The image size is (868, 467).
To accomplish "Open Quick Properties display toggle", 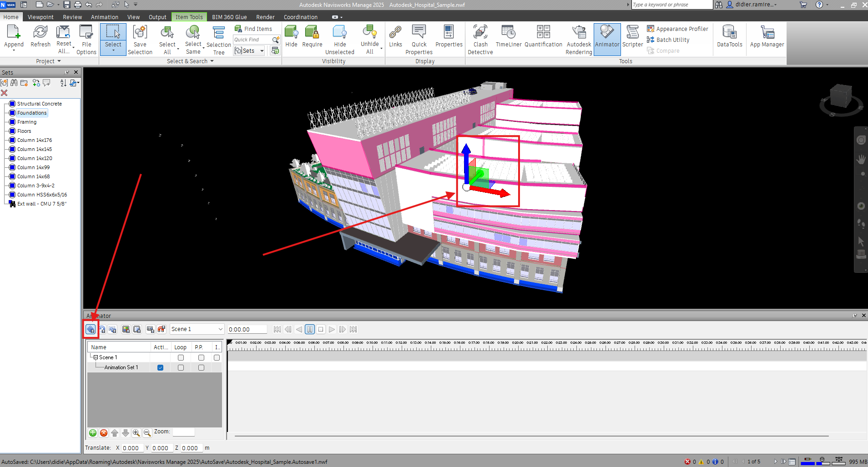I will click(419, 40).
